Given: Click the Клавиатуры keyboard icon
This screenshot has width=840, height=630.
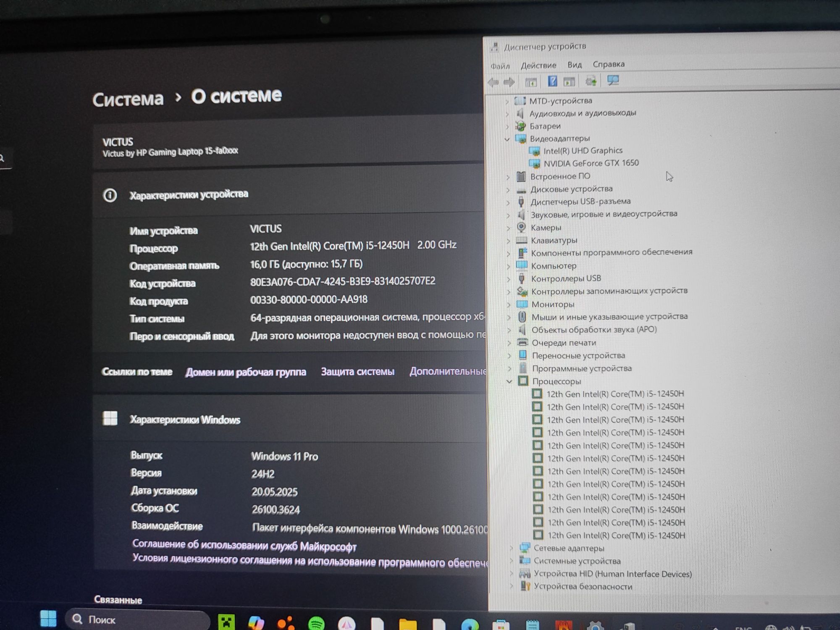Looking at the screenshot, I should click(x=522, y=240).
